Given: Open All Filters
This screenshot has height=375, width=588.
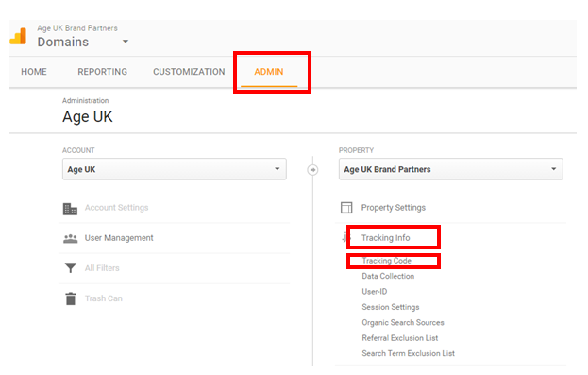Looking at the screenshot, I should point(102,268).
